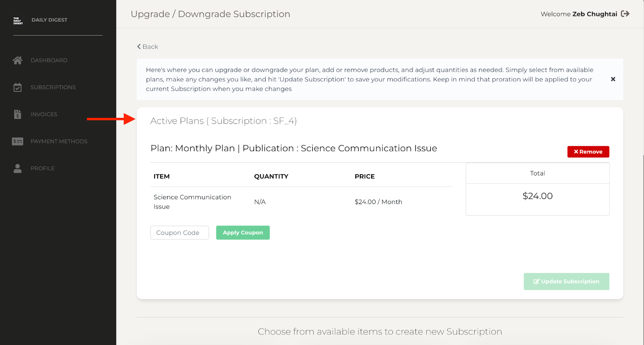Click the Invoices document icon

click(x=17, y=114)
